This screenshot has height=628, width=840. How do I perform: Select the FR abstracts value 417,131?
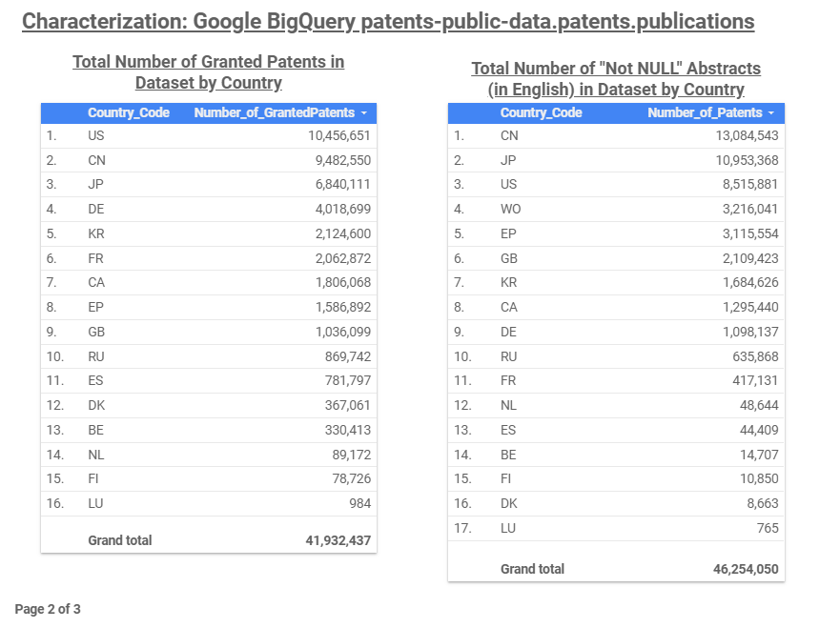tap(755, 380)
